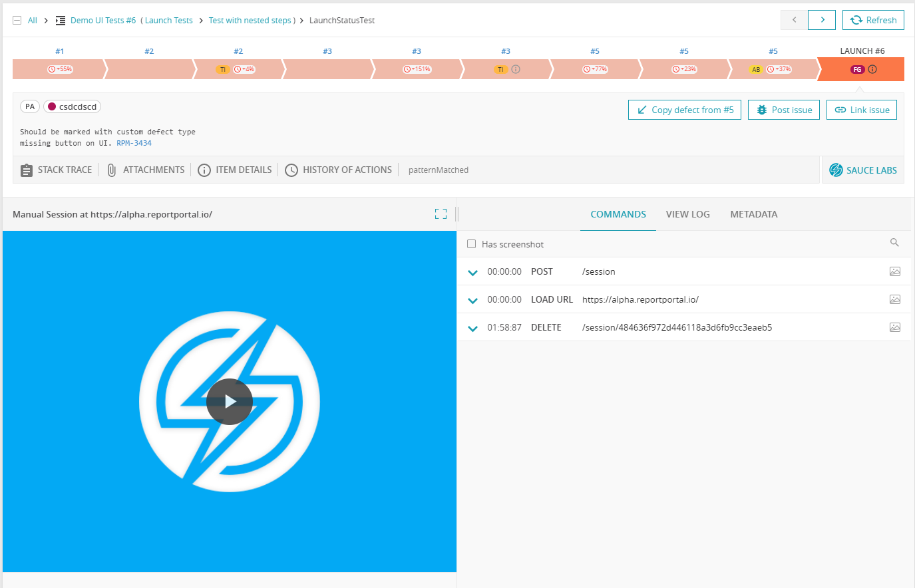Image resolution: width=915 pixels, height=588 pixels.
Task: Play the recorded session video
Action: pos(230,402)
